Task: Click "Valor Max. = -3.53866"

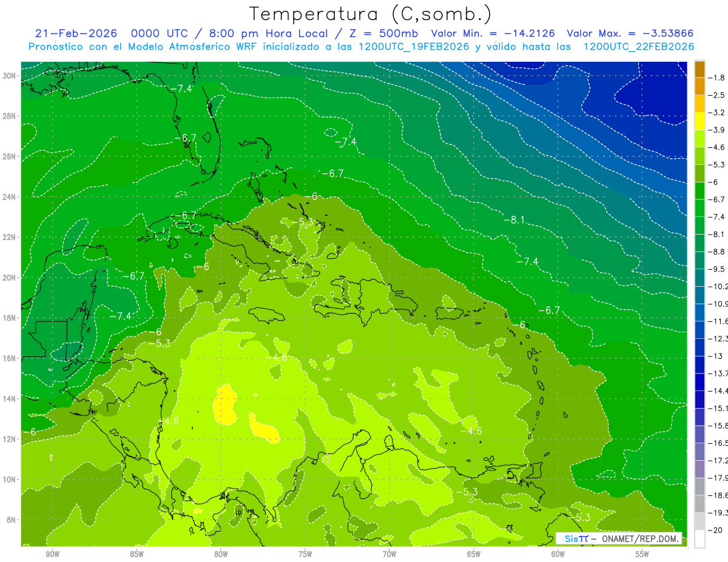Action: 630,34
